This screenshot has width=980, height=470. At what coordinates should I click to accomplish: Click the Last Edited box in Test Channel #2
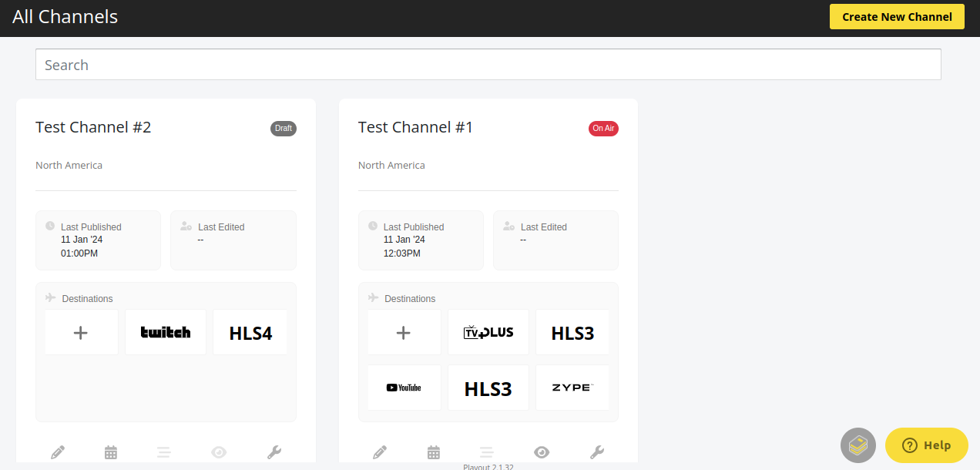[233, 240]
